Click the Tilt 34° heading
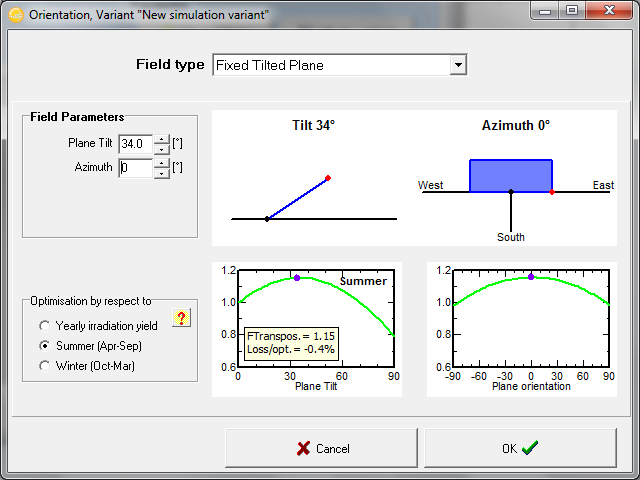This screenshot has width=640, height=480. [313, 125]
